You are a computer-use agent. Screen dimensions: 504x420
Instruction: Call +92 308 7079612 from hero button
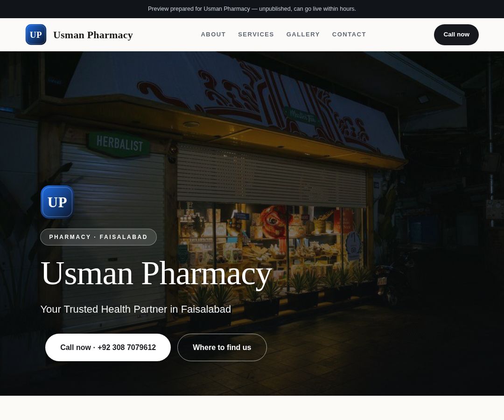[x=108, y=347]
